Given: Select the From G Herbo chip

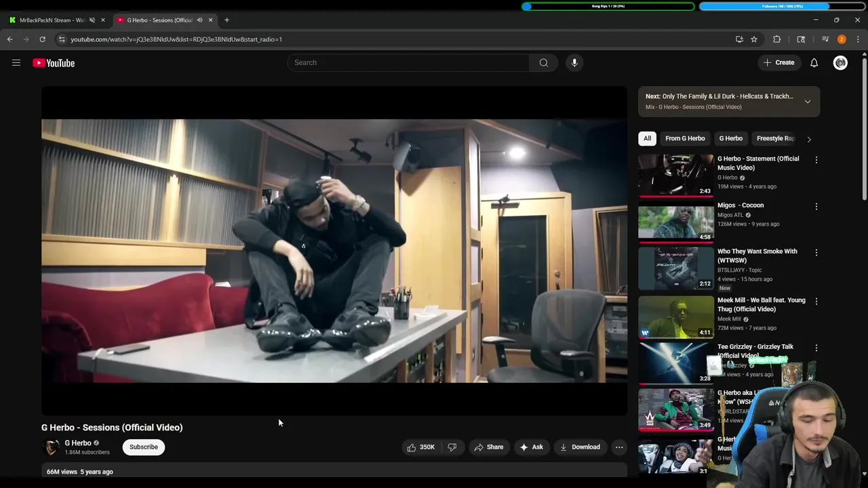Looking at the screenshot, I should (x=685, y=138).
